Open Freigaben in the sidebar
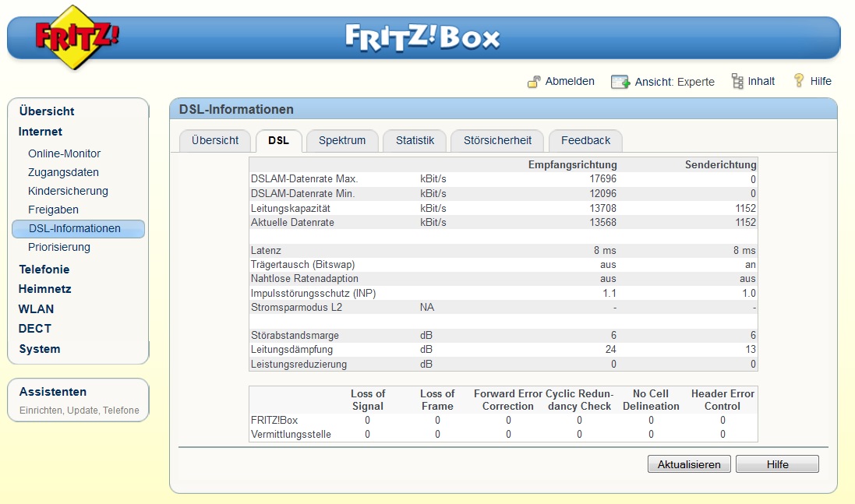Screen dimensions: 855x504 pyautogui.click(x=54, y=210)
